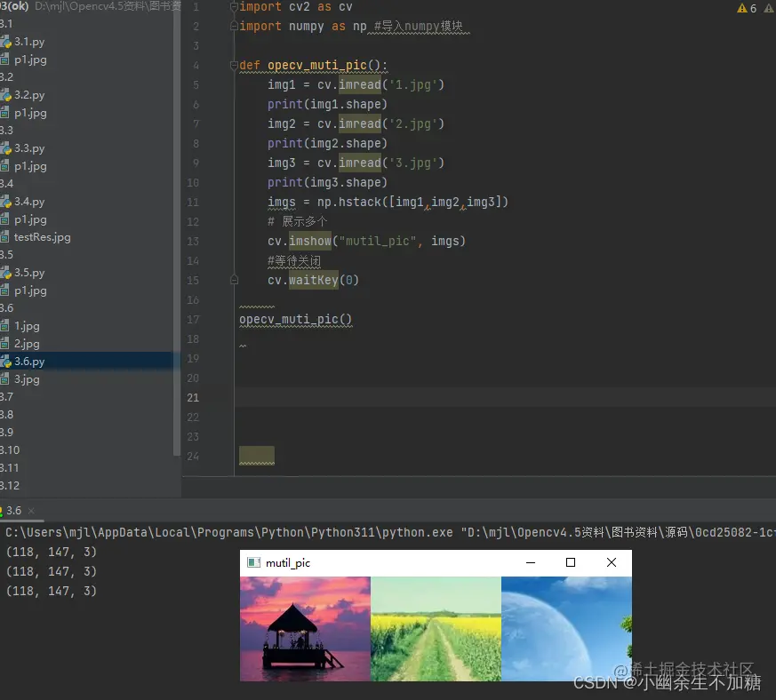Viewport: 776px width, 700px height.
Task: Click the project tree vertical scrollbar
Action: coord(177,227)
